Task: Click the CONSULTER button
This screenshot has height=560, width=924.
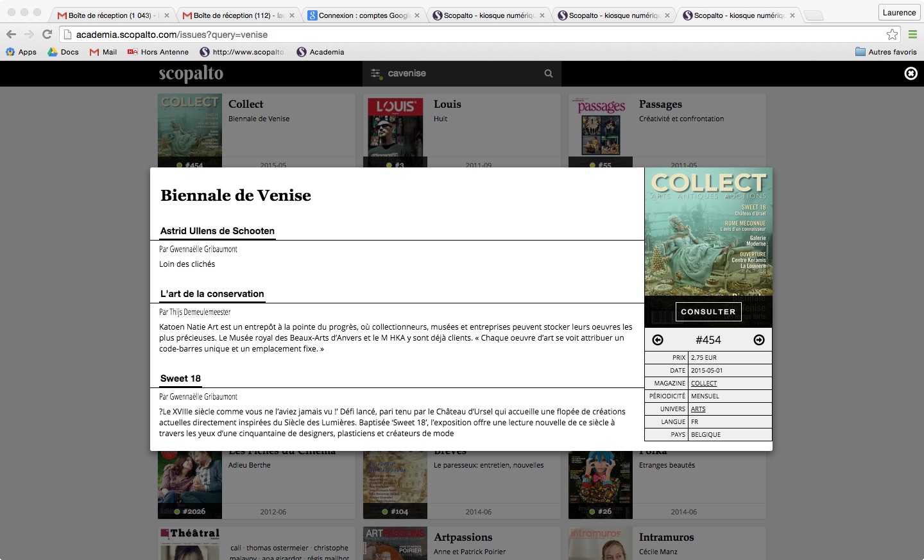Action: 708,312
